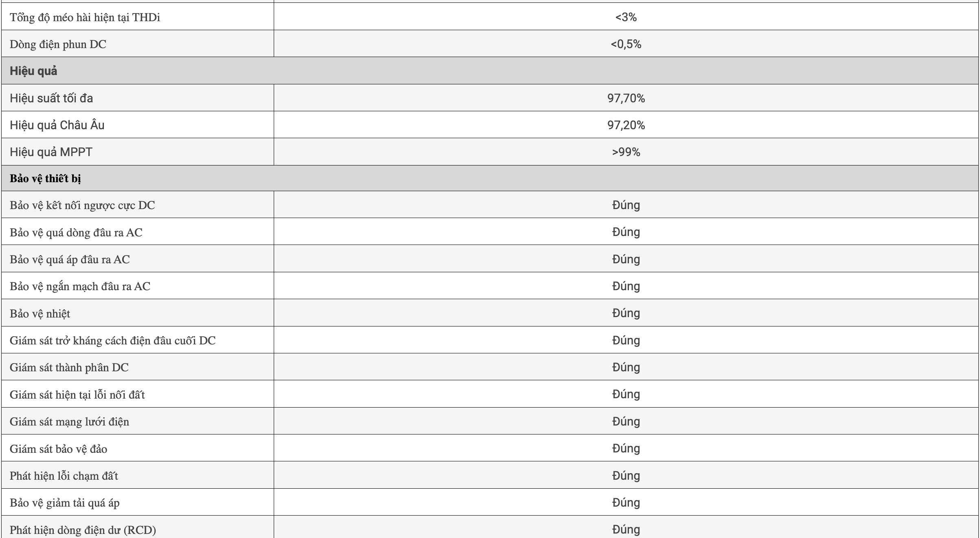The height and width of the screenshot is (538, 980).
Task: Click 'Bảo vệ kết nối ngược cực DC'
Action: tap(82, 205)
